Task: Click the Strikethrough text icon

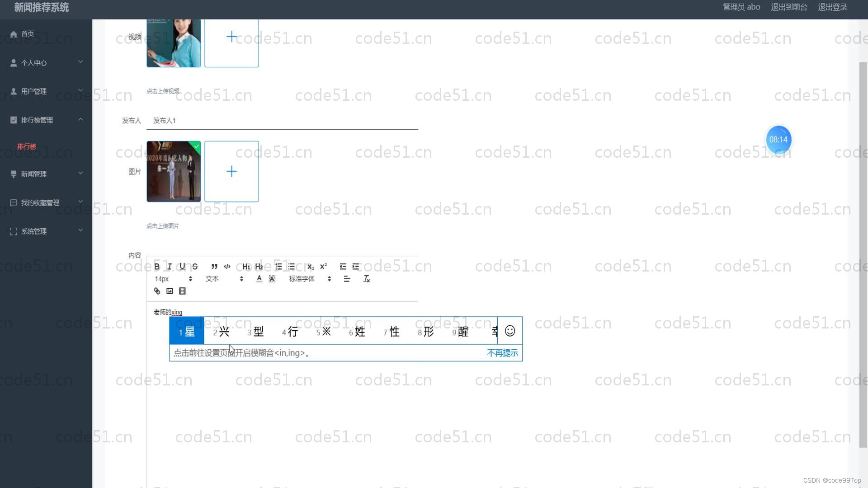Action: click(195, 266)
